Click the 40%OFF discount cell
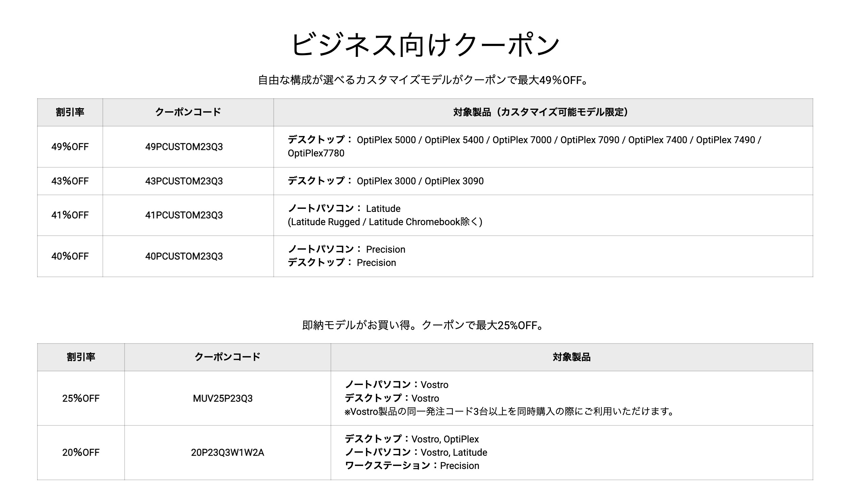Image resolution: width=849 pixels, height=504 pixels. pyautogui.click(x=70, y=256)
